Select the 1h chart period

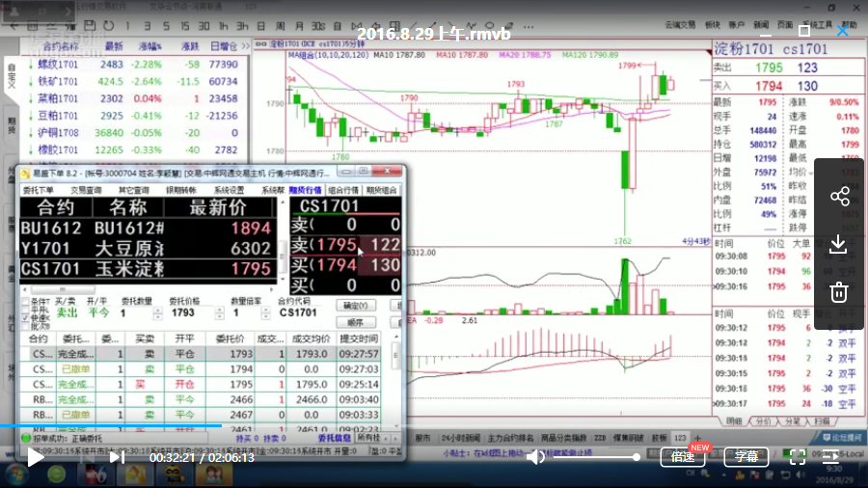[x=223, y=26]
